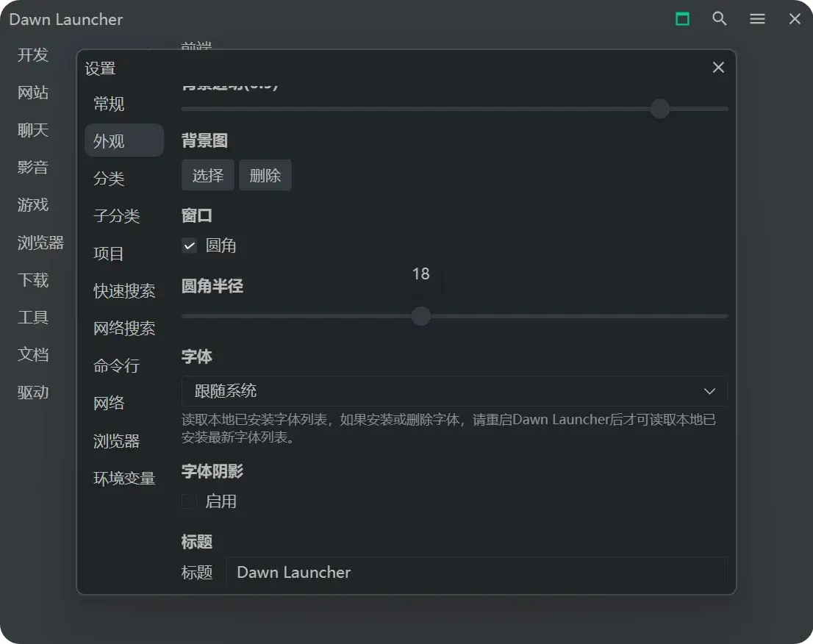
Task: Select 开发 category in main sidebar
Action: tap(32, 55)
